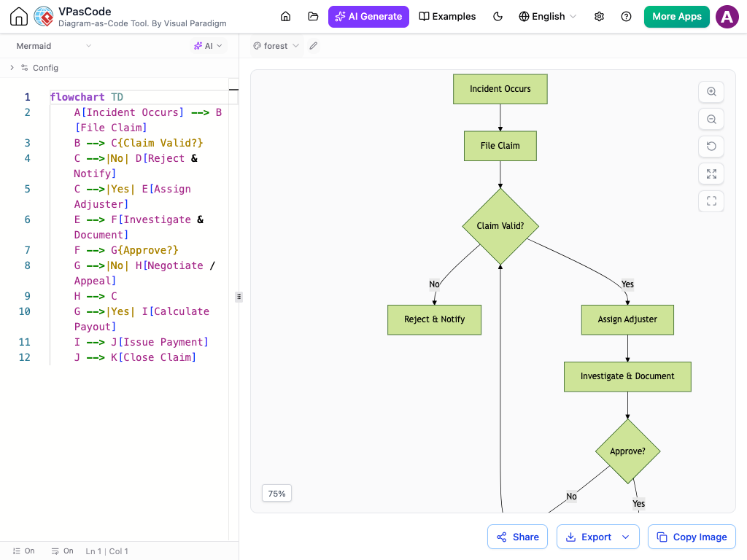Click code text 'C{Claim Valid?}' on line 3
The width and height of the screenshot is (747, 560).
(x=158, y=143)
